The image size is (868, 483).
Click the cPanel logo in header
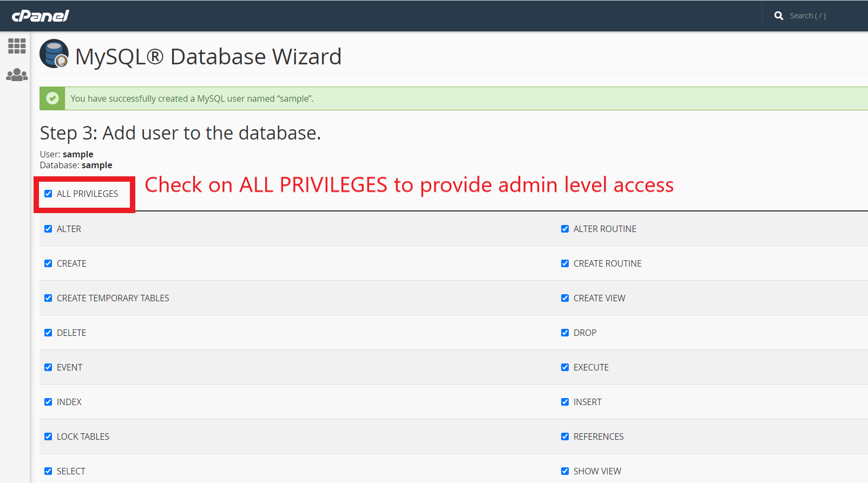pos(41,16)
